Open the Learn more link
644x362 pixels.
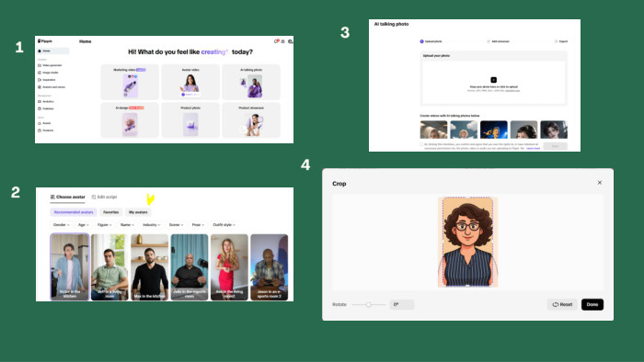pos(533,148)
